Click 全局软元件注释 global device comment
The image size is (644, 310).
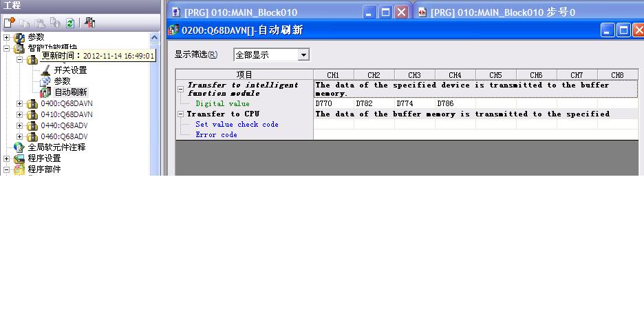[56, 147]
